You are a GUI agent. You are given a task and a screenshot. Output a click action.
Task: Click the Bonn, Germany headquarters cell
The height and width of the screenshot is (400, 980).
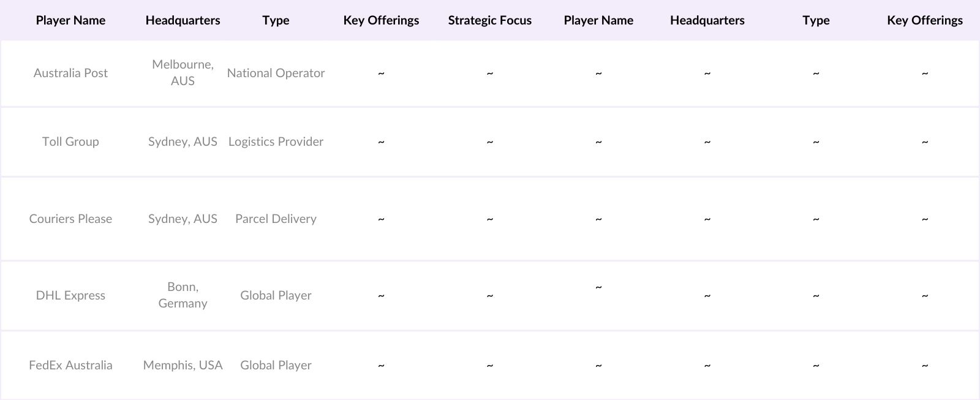[183, 295]
